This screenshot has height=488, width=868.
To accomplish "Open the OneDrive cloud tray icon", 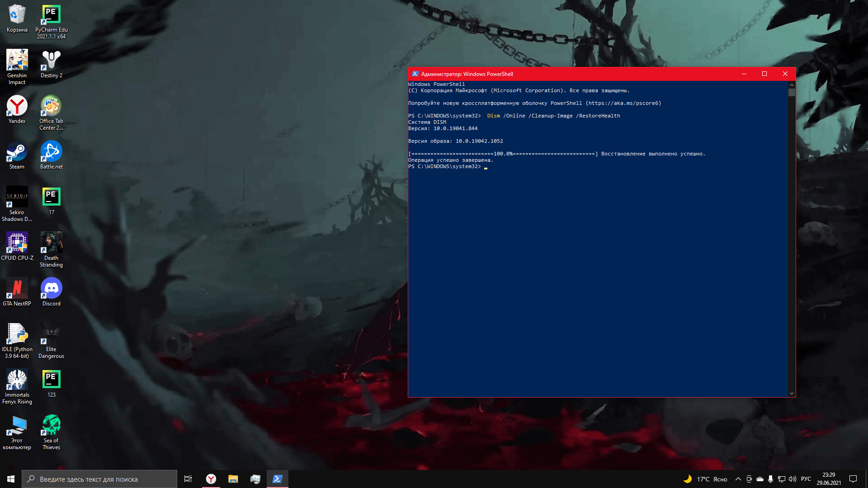I will (760, 479).
